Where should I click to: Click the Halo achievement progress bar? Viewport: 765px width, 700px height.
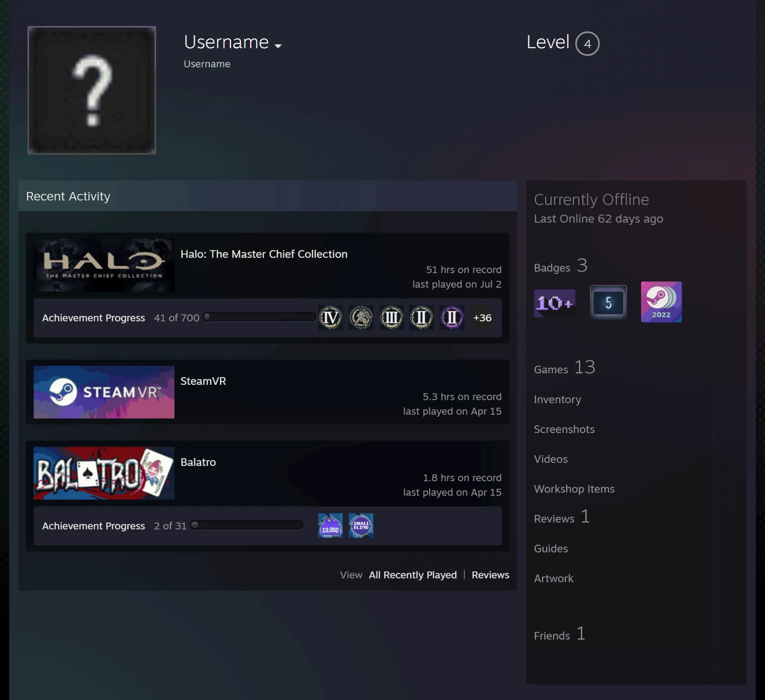[x=260, y=317]
